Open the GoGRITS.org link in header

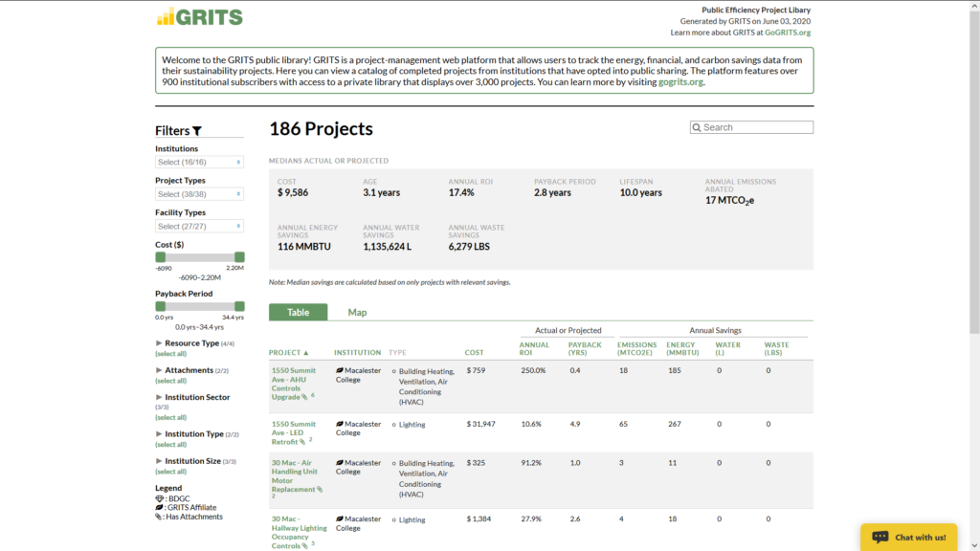[x=787, y=33]
